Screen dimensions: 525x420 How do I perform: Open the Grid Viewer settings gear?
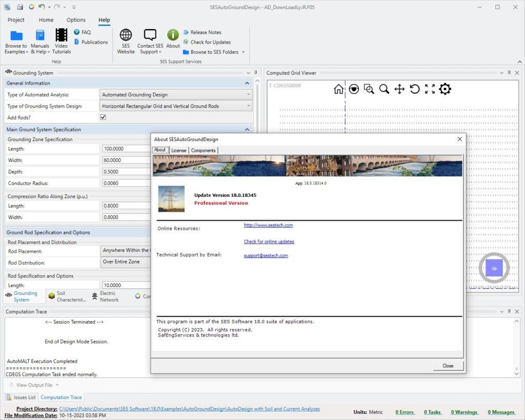[445, 89]
